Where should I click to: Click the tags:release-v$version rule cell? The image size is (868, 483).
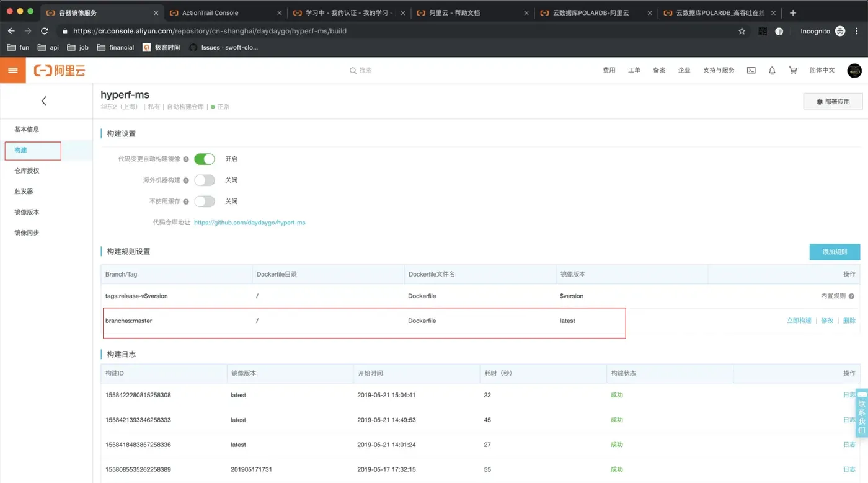(x=136, y=296)
